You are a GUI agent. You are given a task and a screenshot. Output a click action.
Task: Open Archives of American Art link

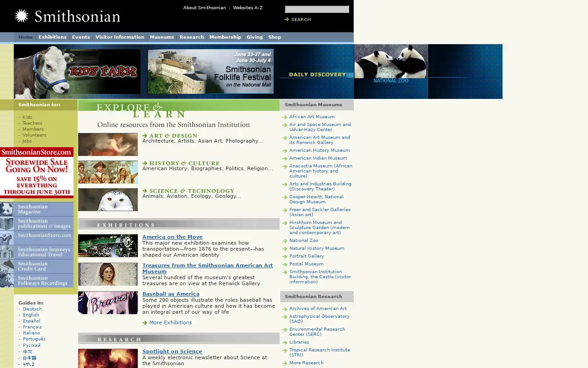(318, 309)
